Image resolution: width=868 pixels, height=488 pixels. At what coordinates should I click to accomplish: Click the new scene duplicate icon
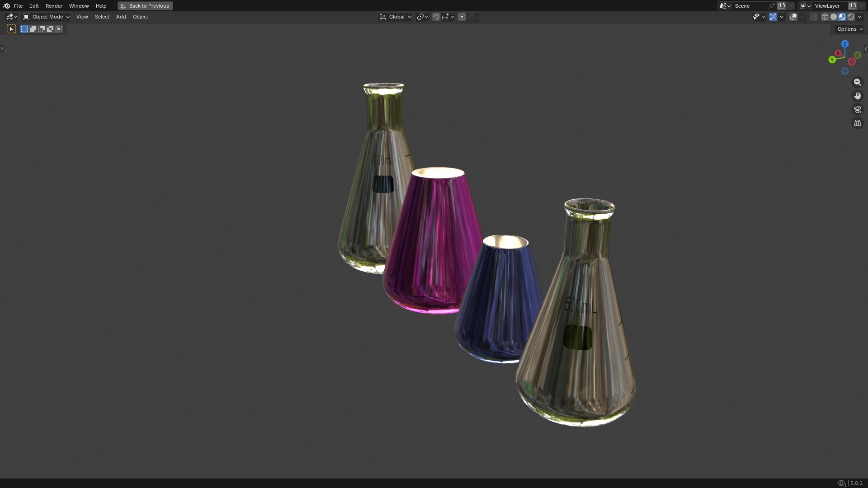click(782, 6)
